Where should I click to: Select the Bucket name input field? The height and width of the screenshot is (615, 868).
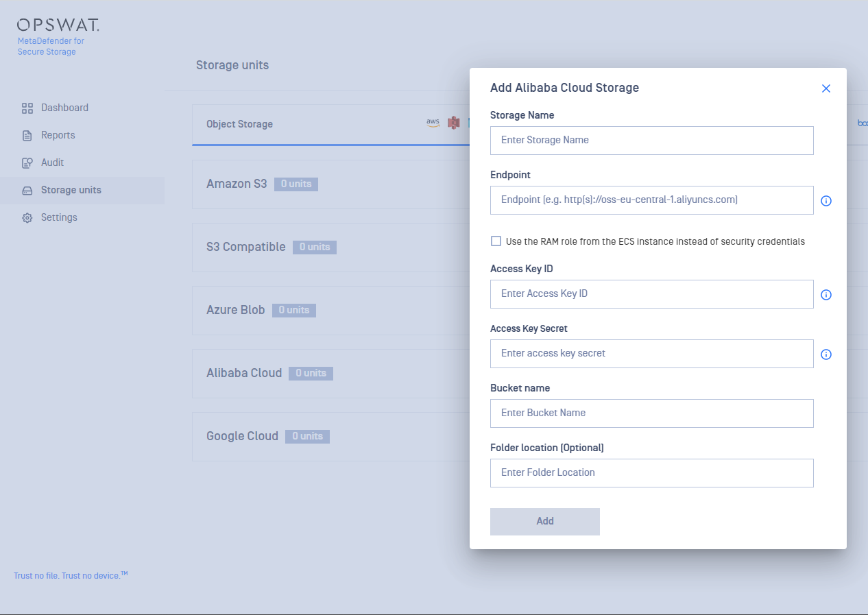coord(652,413)
